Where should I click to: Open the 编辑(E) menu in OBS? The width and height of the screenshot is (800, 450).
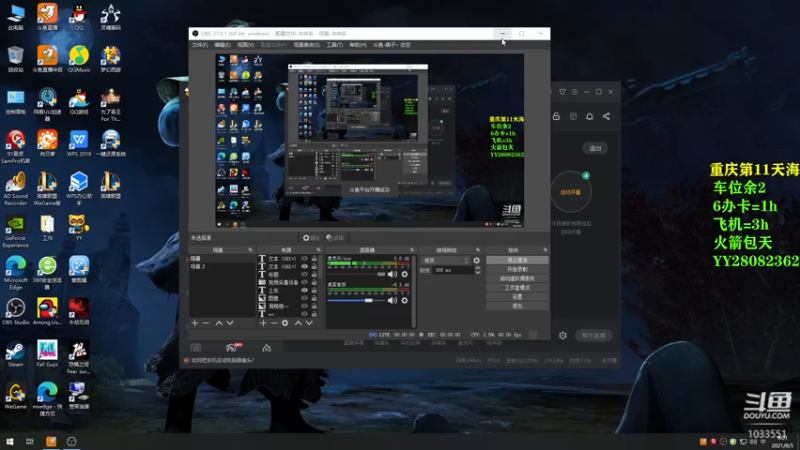tap(222, 45)
